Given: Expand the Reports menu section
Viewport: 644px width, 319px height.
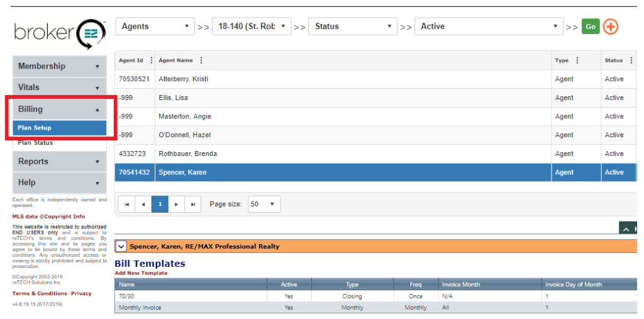Looking at the screenshot, I should click(59, 162).
